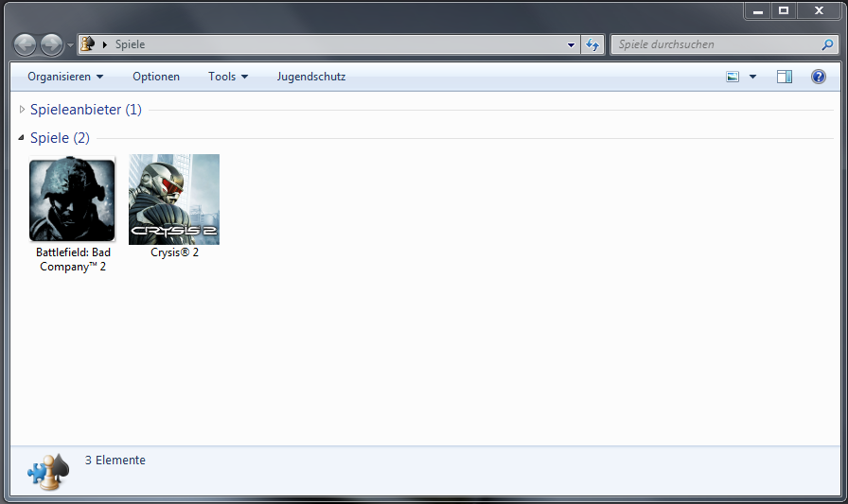Screen dimensions: 848x504
Task: Open Optionen from the toolbar
Action: pyautogui.click(x=156, y=77)
